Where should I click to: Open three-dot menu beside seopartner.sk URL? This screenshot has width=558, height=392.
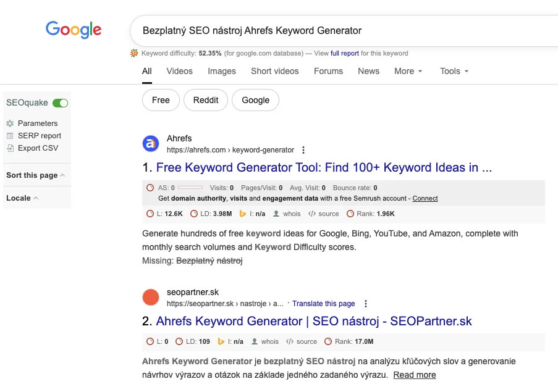[366, 304]
